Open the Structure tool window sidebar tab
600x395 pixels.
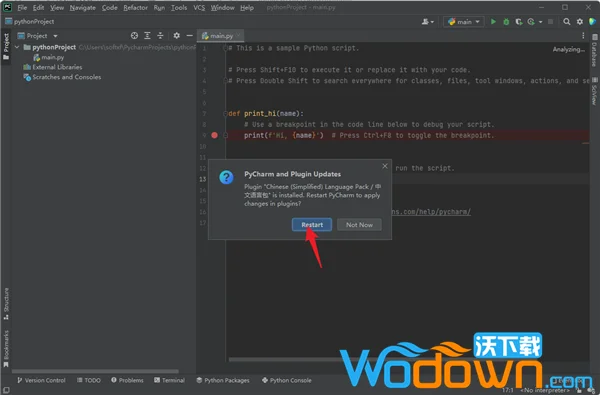coord(6,304)
